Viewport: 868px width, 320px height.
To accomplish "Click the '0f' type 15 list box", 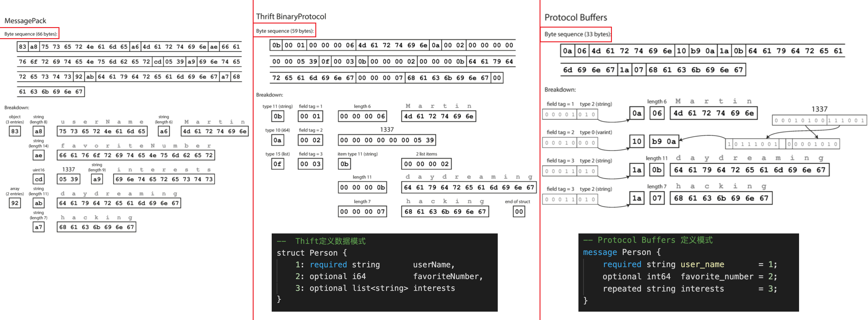I will pyautogui.click(x=277, y=164).
